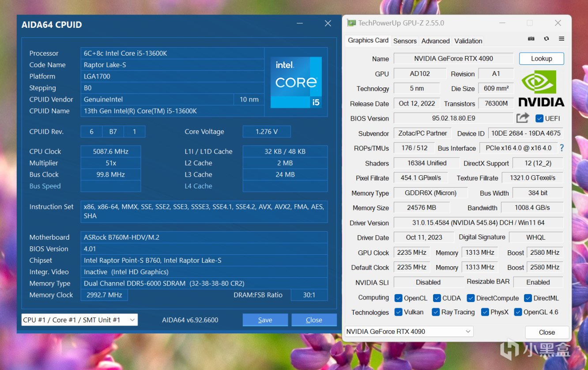Click the Memory Type value 'GDDR6X (Micron)'
The width and height of the screenshot is (588, 370).
tap(430, 193)
